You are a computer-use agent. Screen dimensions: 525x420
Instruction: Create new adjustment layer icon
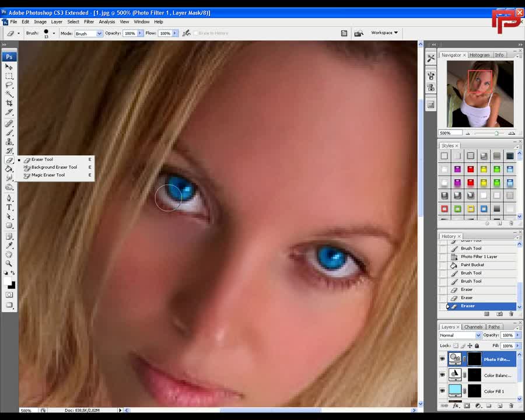pyautogui.click(x=478, y=405)
